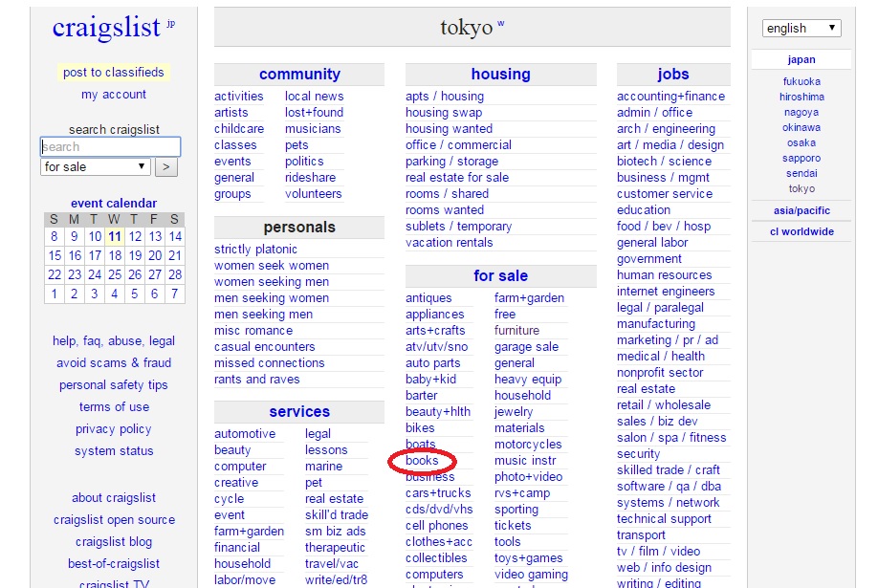Screen dimensions: 878x588
Task: Open the 'free' for sale category
Action: click(x=504, y=315)
